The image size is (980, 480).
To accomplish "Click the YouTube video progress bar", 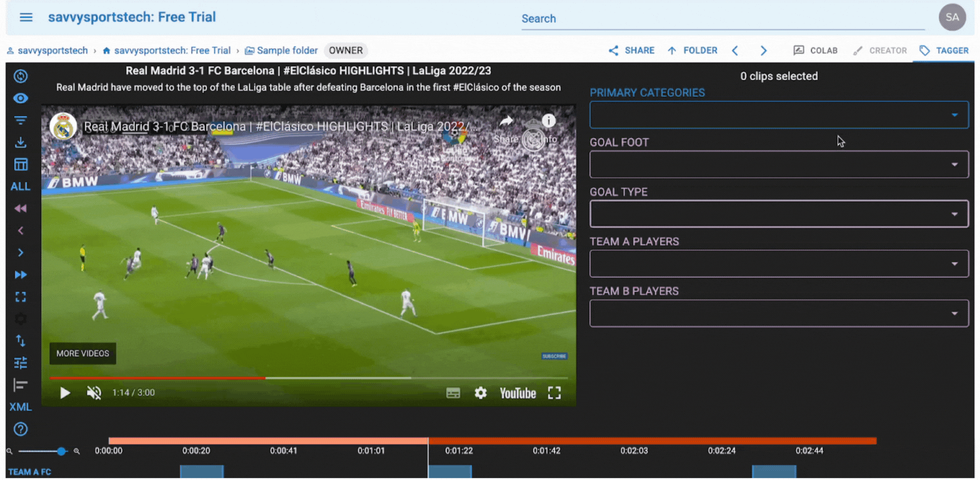I will 308,378.
